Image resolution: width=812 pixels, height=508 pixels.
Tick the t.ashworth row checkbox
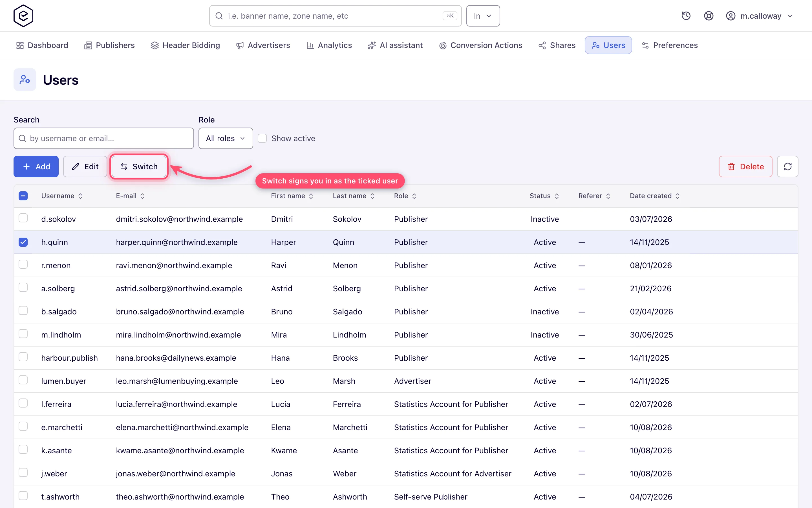[23, 496]
